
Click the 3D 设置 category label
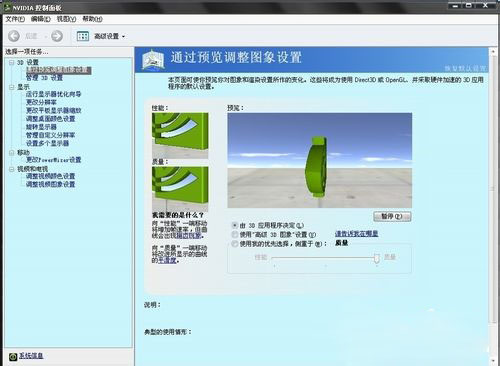pos(28,62)
